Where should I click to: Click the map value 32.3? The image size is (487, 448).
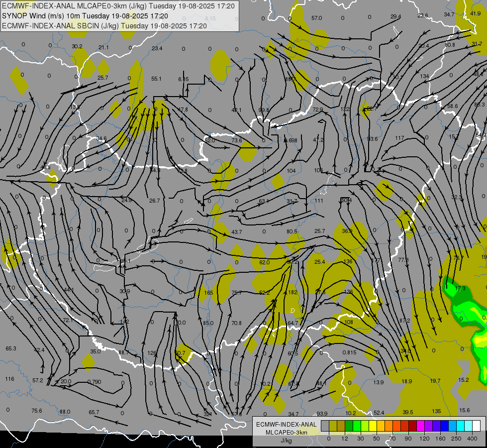pos(457,197)
